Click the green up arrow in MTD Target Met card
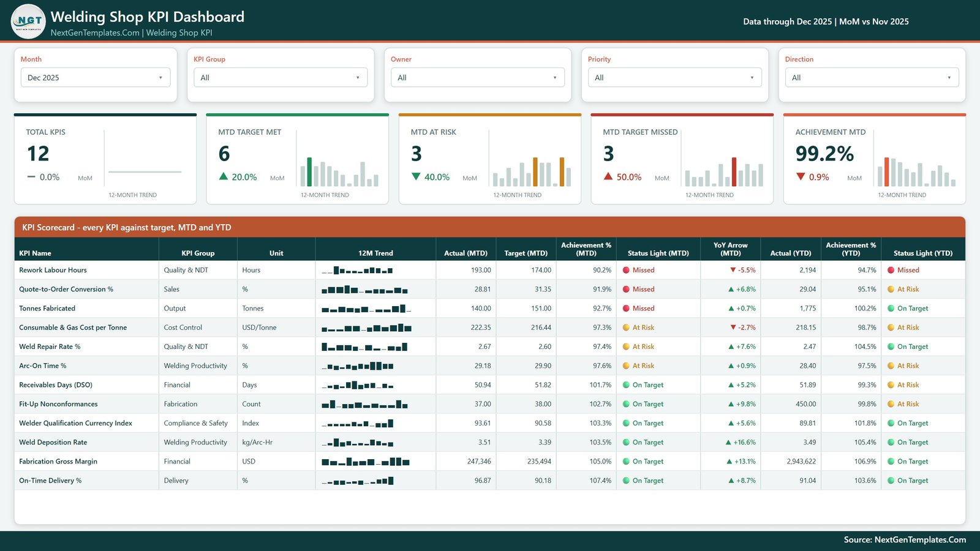Screen dimensions: 980x551 pos(224,176)
